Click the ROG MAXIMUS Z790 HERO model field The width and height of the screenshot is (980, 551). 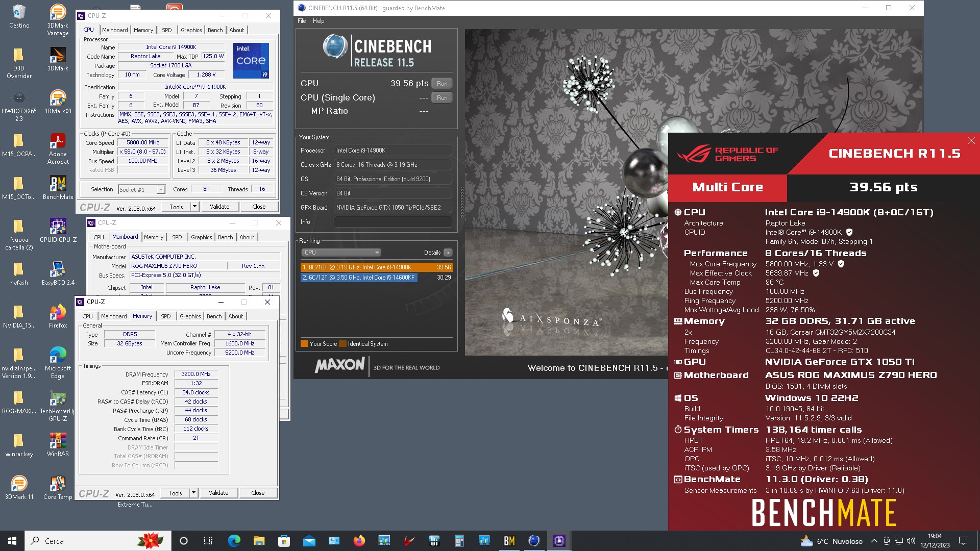coord(177,266)
